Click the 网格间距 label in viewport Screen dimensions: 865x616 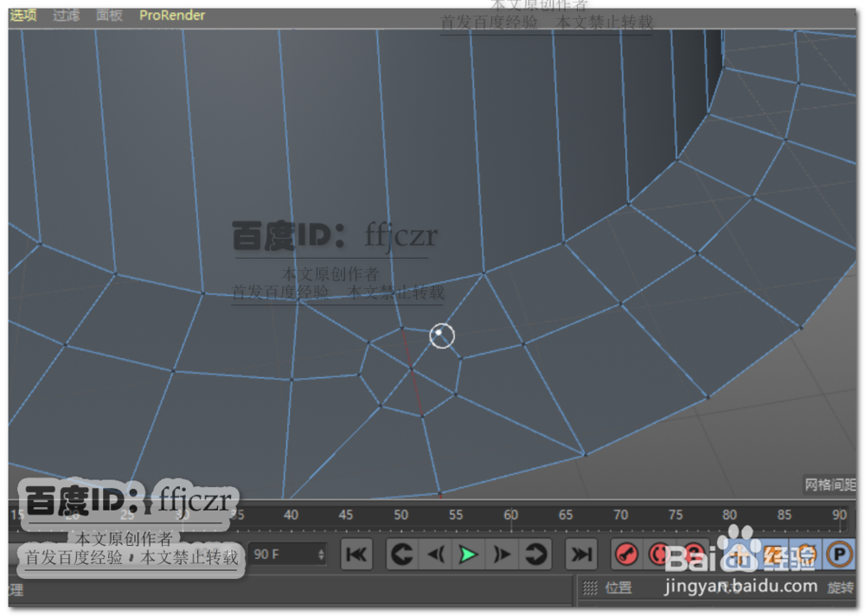[830, 484]
